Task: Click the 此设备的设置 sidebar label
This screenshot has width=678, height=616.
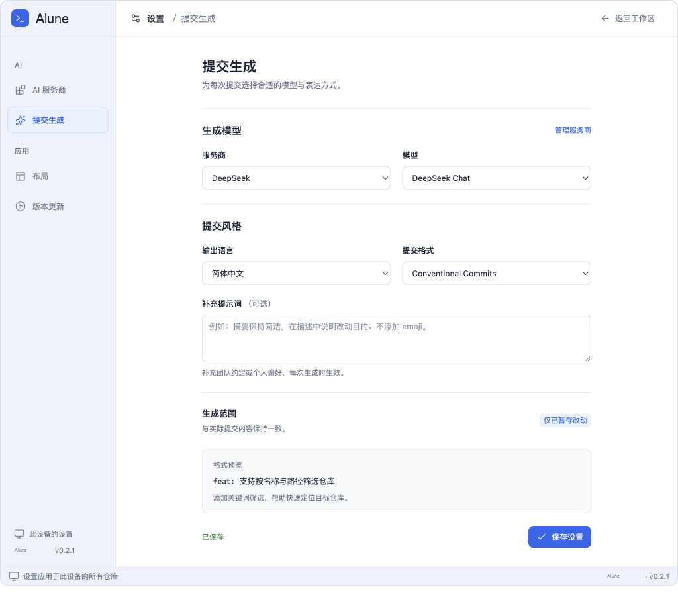Action: [51, 534]
